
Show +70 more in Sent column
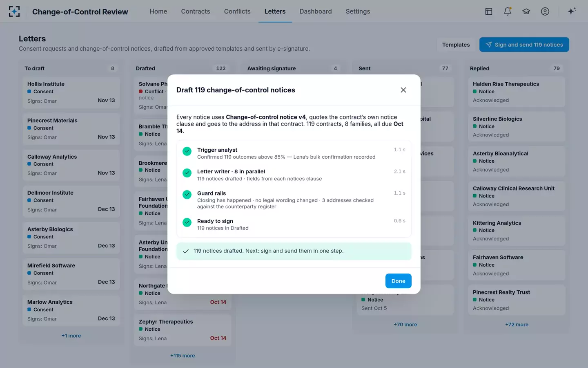point(405,325)
